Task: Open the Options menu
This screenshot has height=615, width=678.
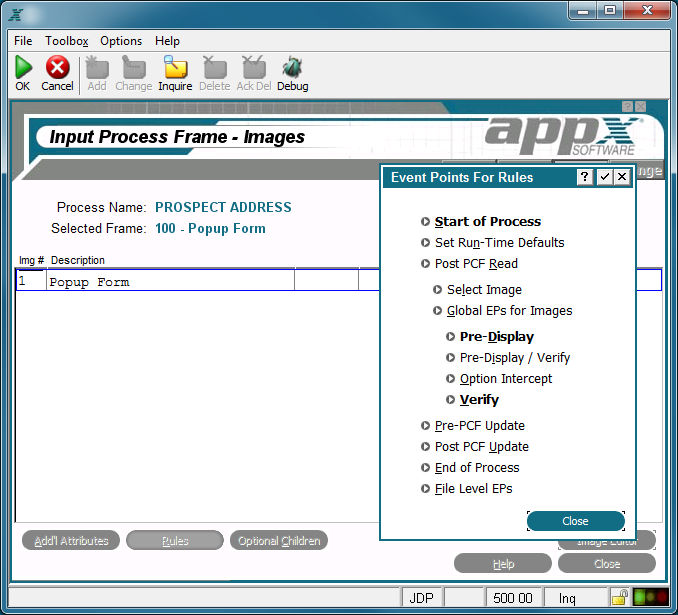Action: coord(121,41)
